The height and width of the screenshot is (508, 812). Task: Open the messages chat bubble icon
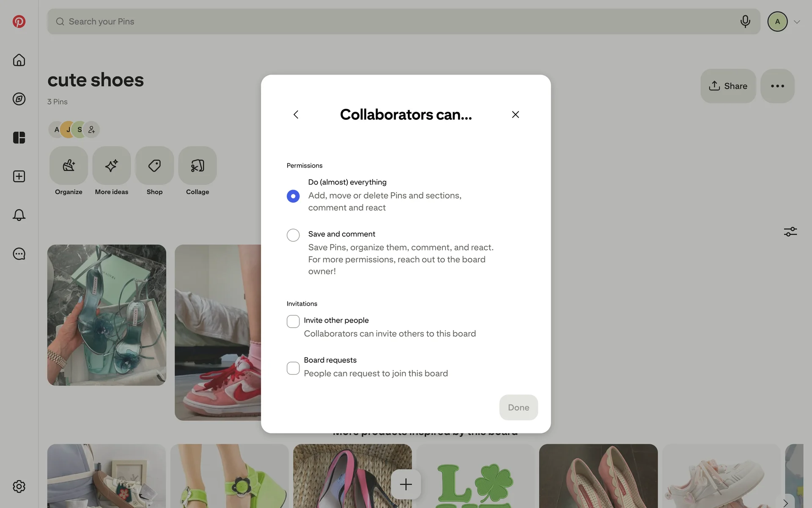click(x=19, y=254)
